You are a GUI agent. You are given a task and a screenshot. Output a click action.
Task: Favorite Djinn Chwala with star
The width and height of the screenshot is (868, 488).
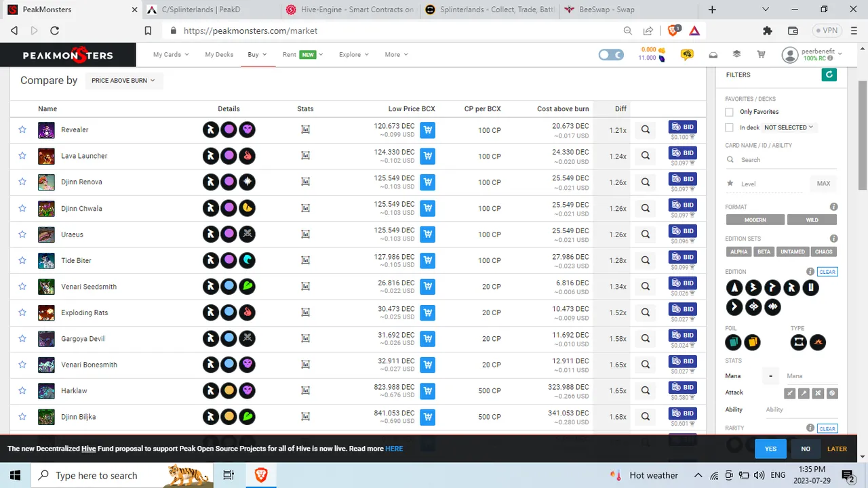click(x=22, y=208)
